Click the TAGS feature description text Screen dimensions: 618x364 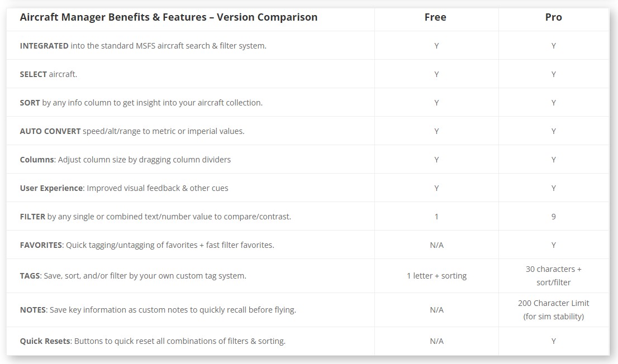(x=133, y=276)
